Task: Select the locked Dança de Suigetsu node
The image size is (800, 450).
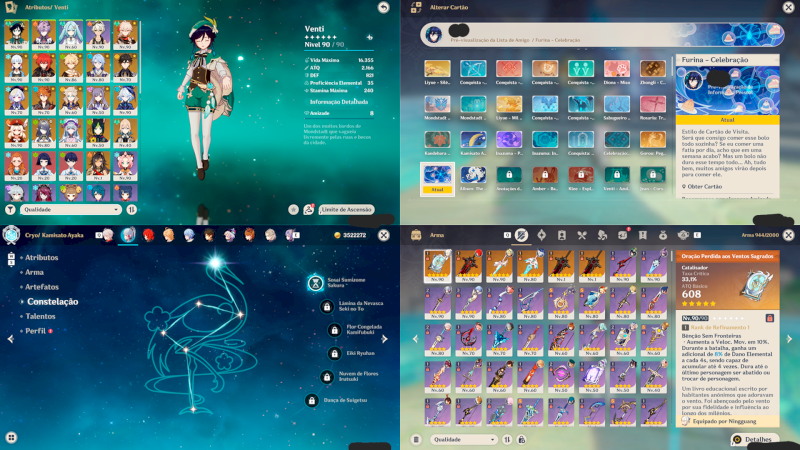Action: click(312, 401)
